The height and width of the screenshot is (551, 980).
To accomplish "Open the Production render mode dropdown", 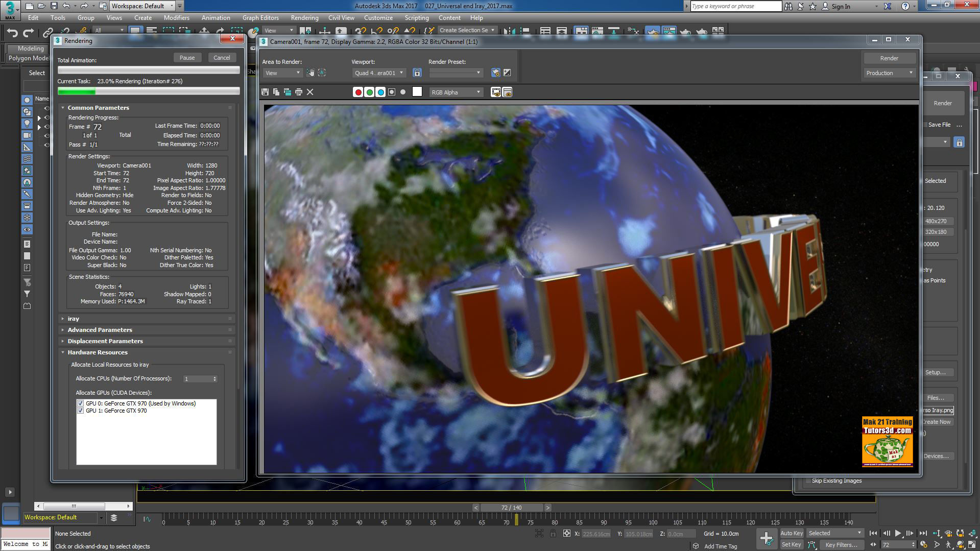I will coord(889,73).
